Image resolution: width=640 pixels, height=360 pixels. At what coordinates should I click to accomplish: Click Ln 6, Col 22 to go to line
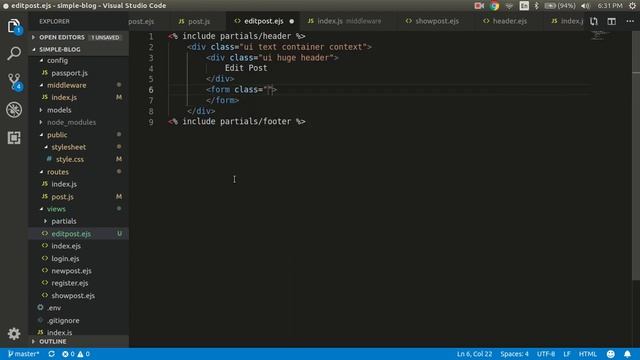[x=474, y=354]
